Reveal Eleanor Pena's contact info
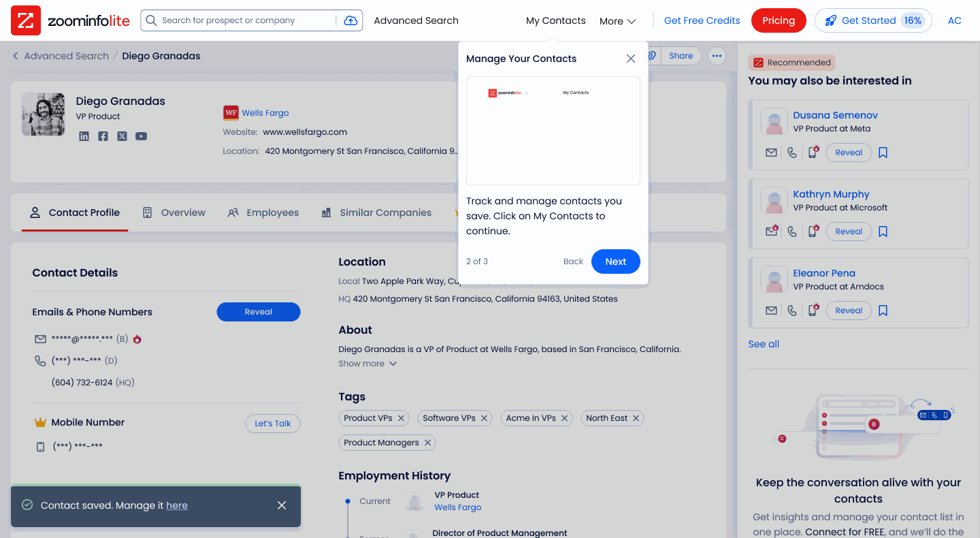 pyautogui.click(x=849, y=311)
